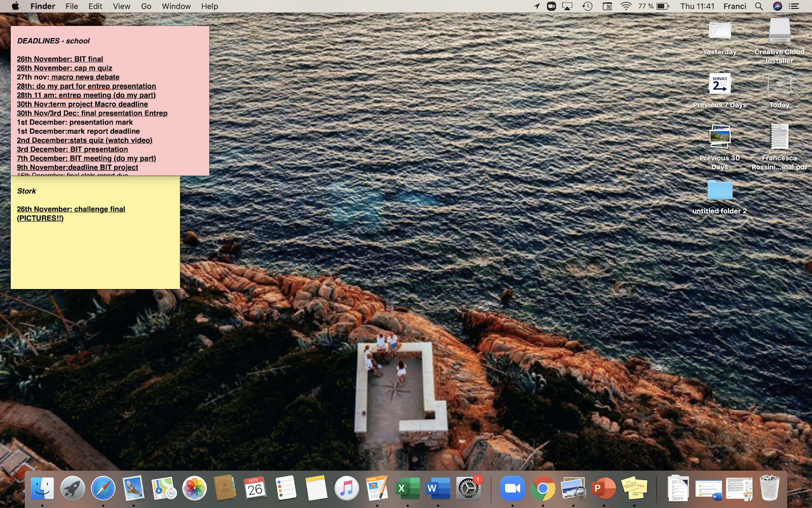Click '3rd December: BIT presentation' line

click(72, 149)
